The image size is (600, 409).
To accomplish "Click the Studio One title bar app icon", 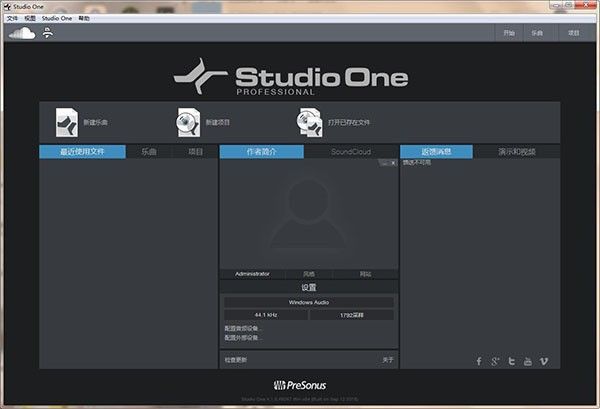I will click(x=7, y=7).
